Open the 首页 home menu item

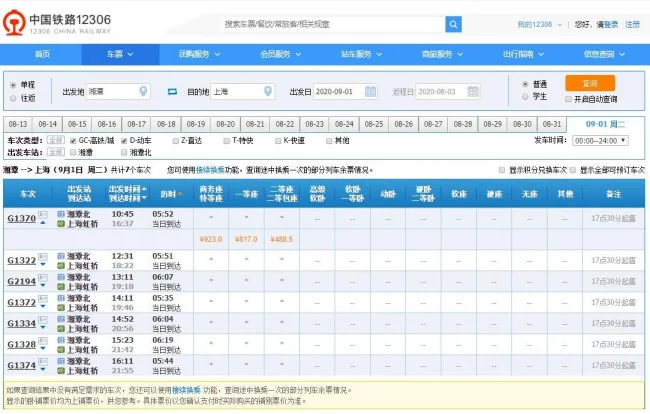(x=42, y=54)
